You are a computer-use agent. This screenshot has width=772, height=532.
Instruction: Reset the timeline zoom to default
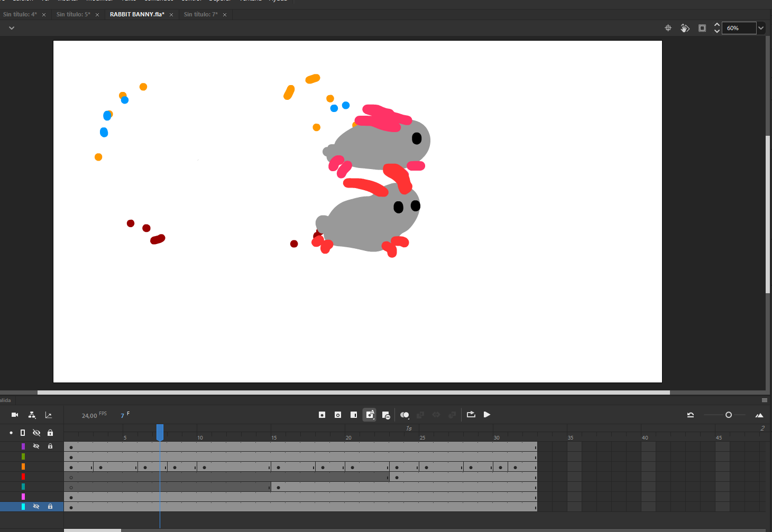point(691,415)
